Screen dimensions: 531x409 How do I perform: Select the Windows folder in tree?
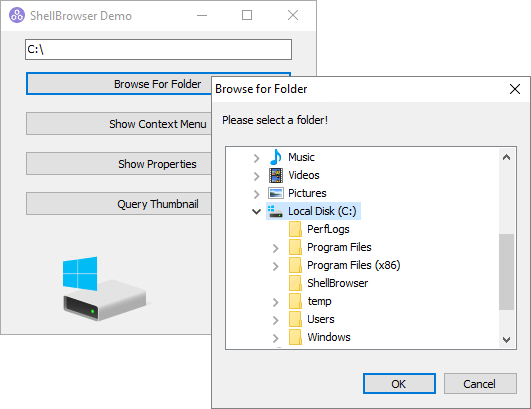(x=328, y=337)
